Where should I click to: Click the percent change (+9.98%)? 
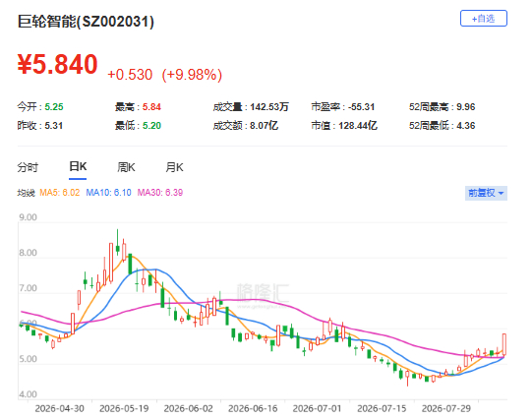coord(192,75)
